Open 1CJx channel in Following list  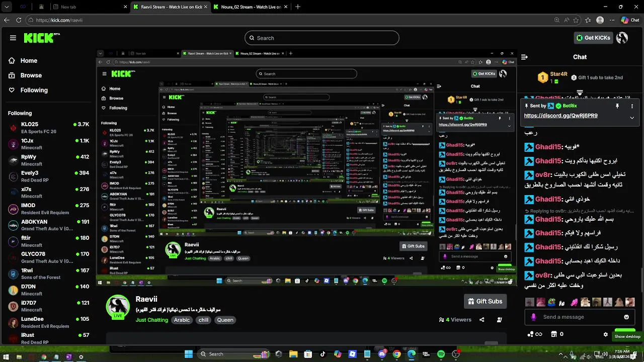49,144
